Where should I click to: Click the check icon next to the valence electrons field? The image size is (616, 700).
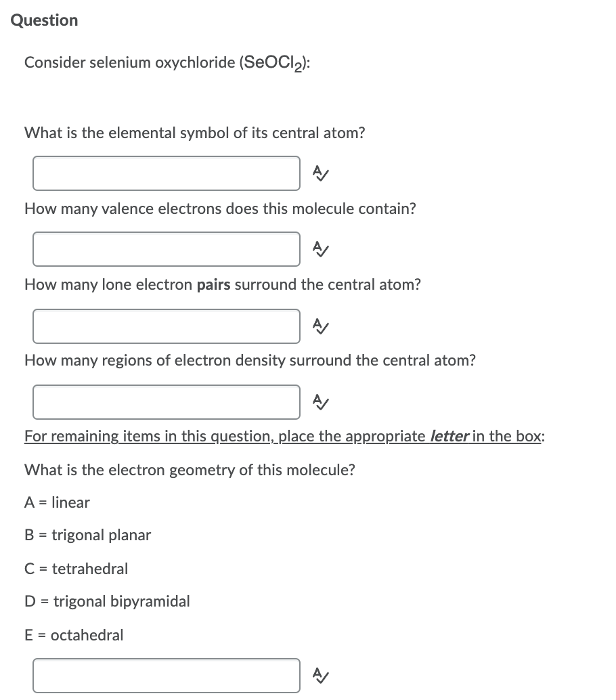pyautogui.click(x=321, y=249)
